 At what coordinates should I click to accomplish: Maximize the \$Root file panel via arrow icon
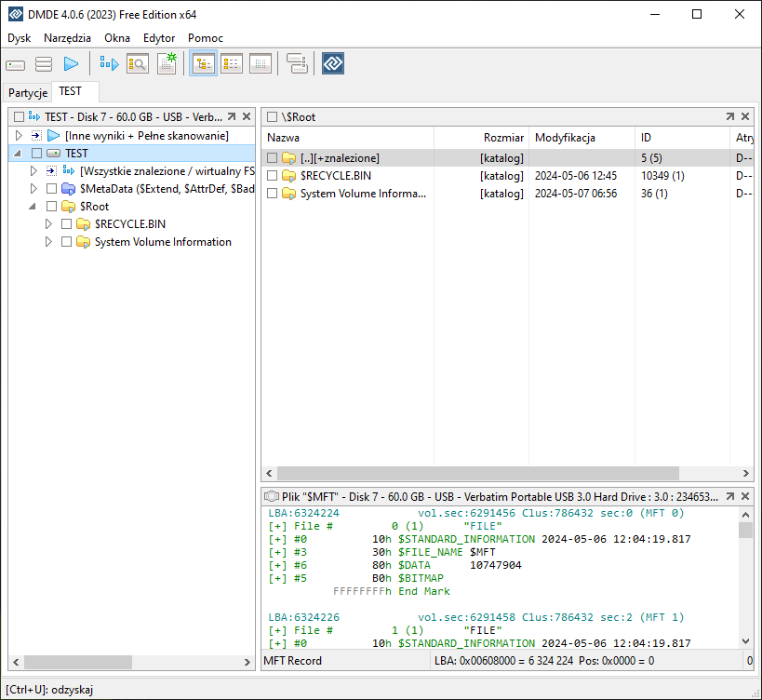[x=730, y=116]
